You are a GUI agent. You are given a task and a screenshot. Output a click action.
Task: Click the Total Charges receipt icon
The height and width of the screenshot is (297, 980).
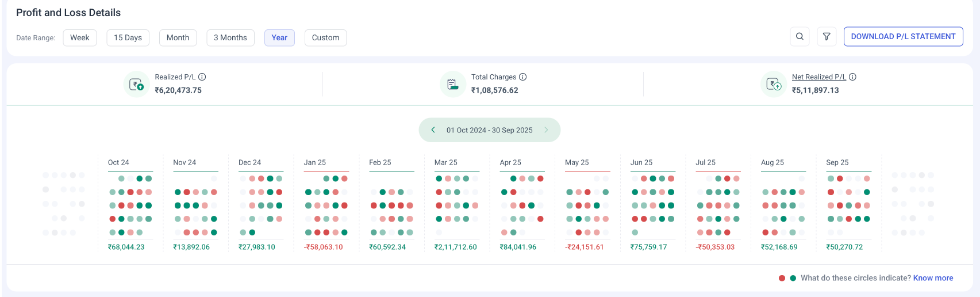(x=453, y=85)
